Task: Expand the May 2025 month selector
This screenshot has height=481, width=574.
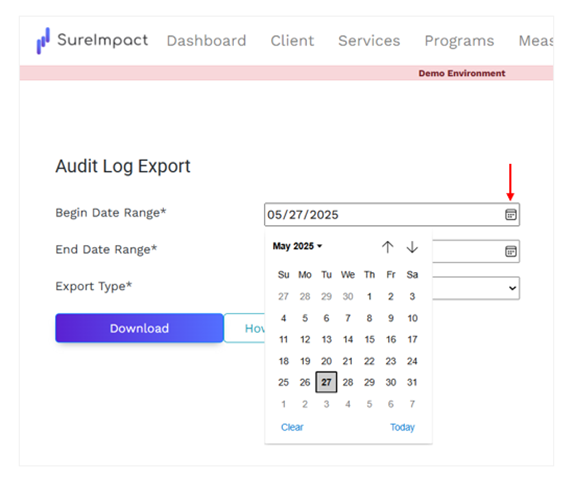Action: (x=297, y=246)
